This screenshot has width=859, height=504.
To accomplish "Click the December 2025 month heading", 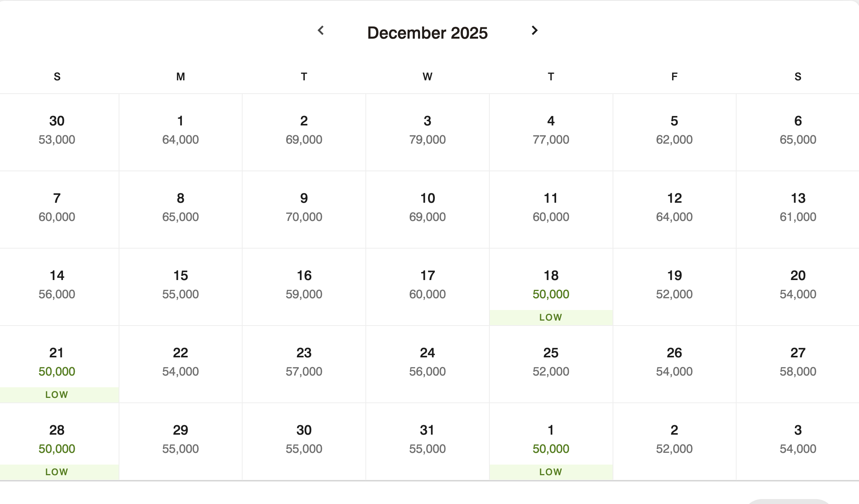I will coord(427,33).
